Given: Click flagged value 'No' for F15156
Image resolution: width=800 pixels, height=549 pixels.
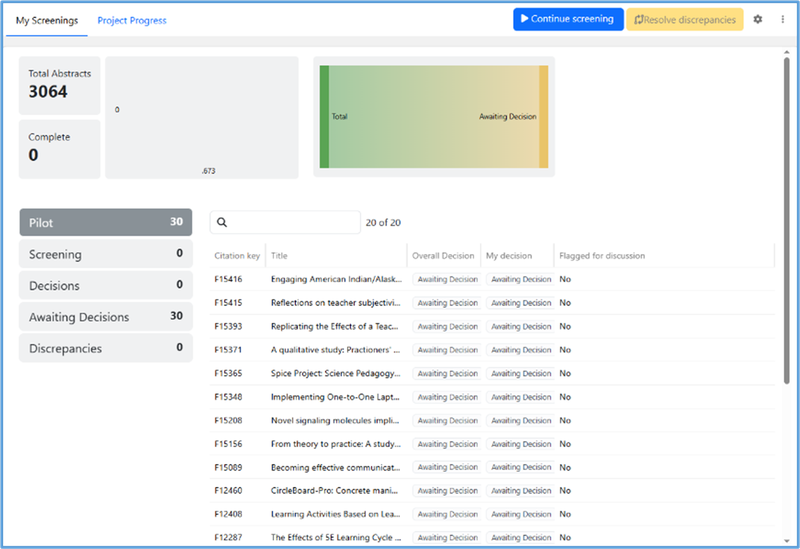Looking at the screenshot, I should click(x=565, y=444).
